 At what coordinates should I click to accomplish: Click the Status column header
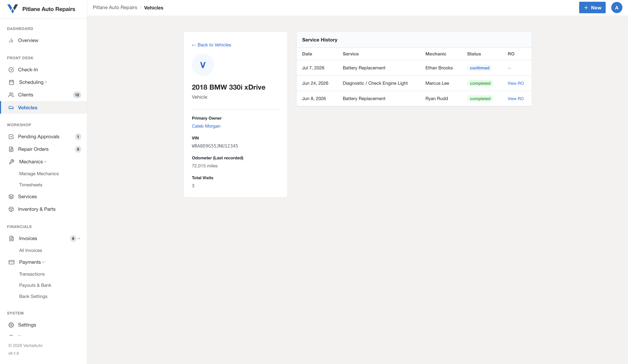coord(474,54)
